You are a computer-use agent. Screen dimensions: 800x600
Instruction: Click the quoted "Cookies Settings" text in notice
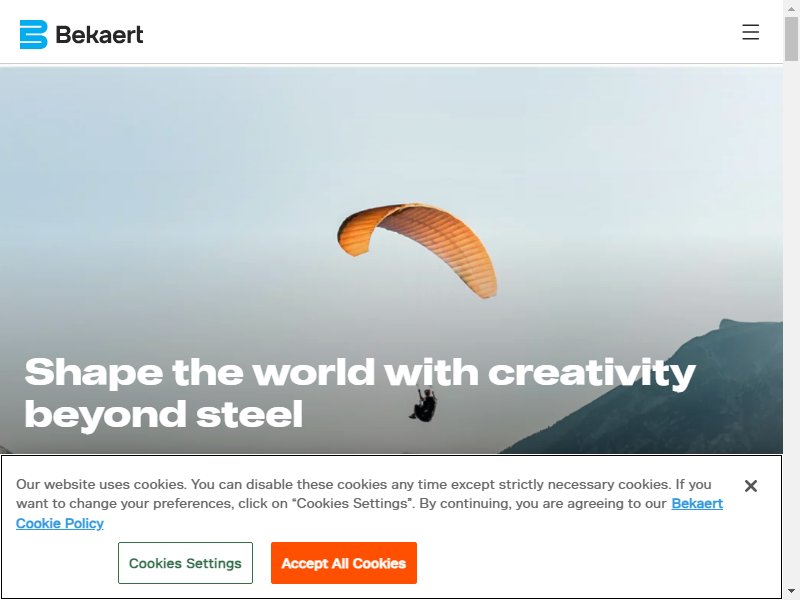[353, 504]
